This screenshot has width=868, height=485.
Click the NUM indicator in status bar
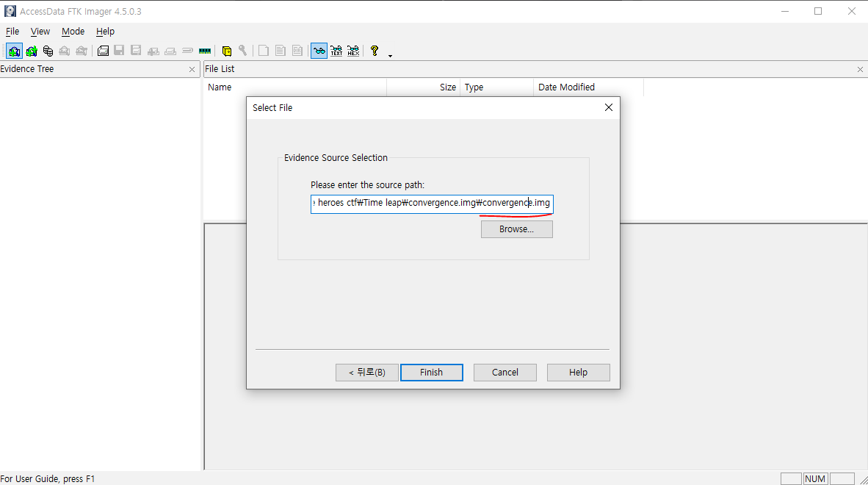815,479
